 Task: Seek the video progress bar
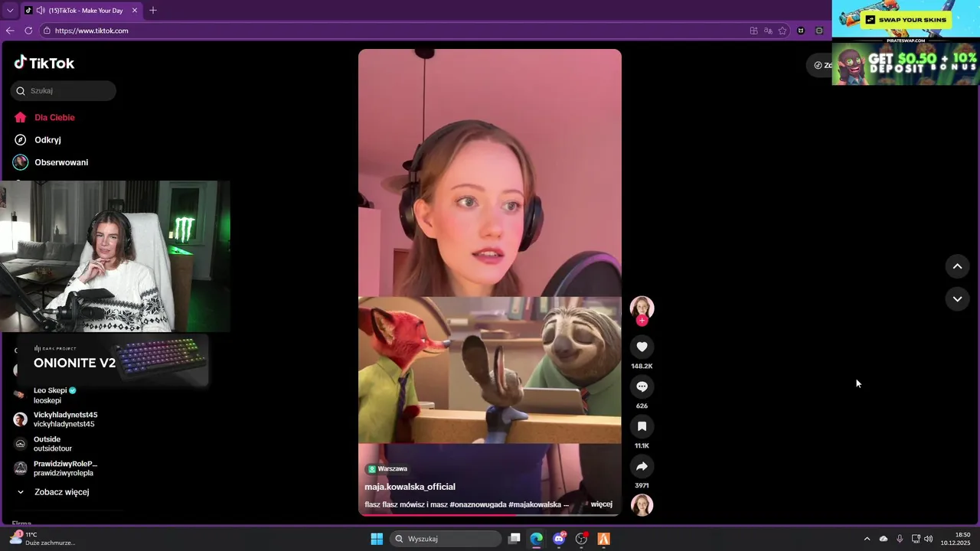(490, 515)
